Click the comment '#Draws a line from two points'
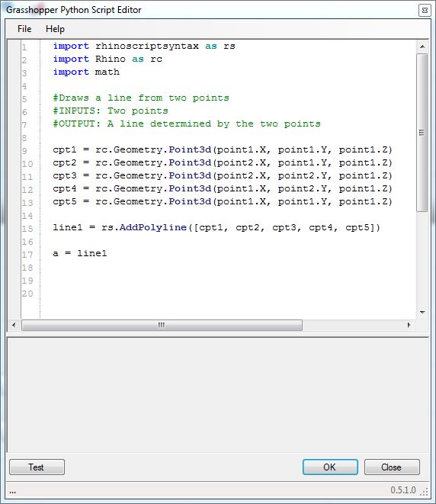 click(x=141, y=98)
